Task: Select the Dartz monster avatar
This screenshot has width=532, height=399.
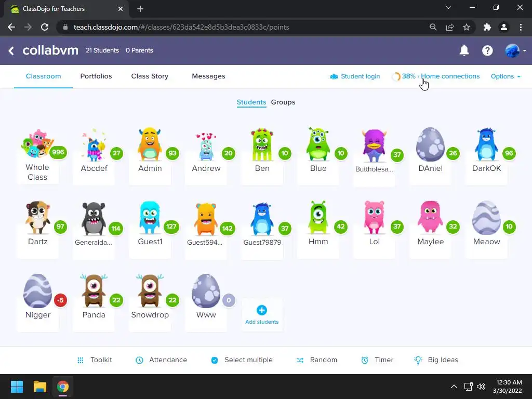Action: pos(37,218)
